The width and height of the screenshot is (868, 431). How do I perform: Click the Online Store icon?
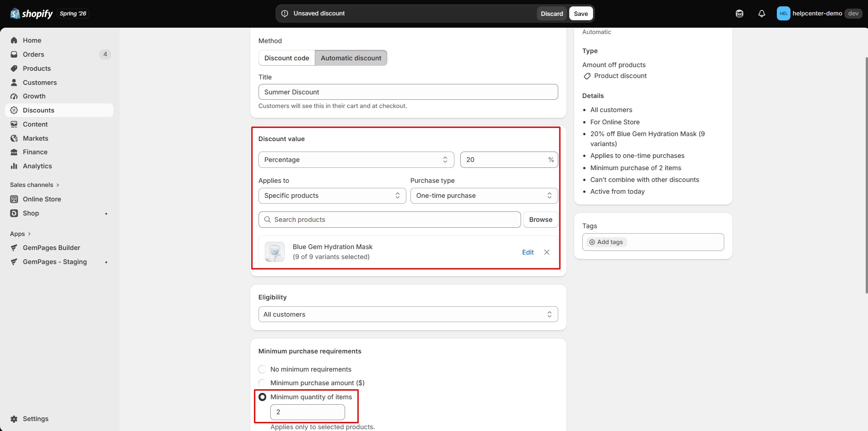pyautogui.click(x=14, y=199)
